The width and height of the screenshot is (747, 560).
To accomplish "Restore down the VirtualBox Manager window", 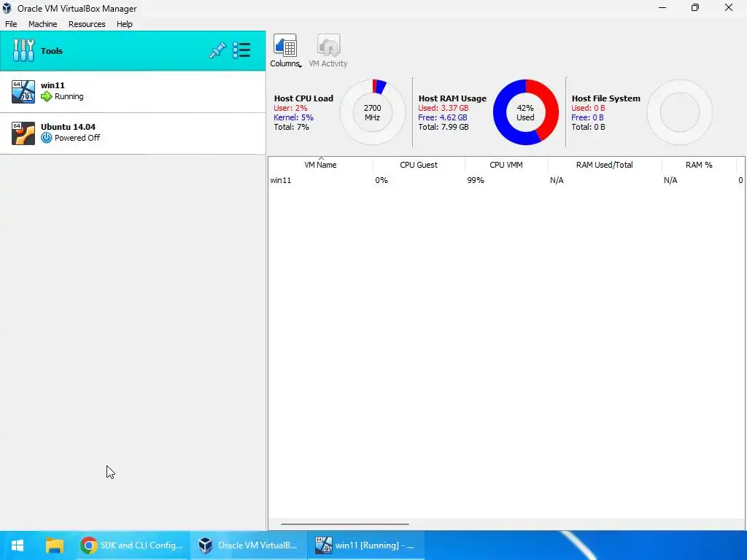I will [695, 7].
